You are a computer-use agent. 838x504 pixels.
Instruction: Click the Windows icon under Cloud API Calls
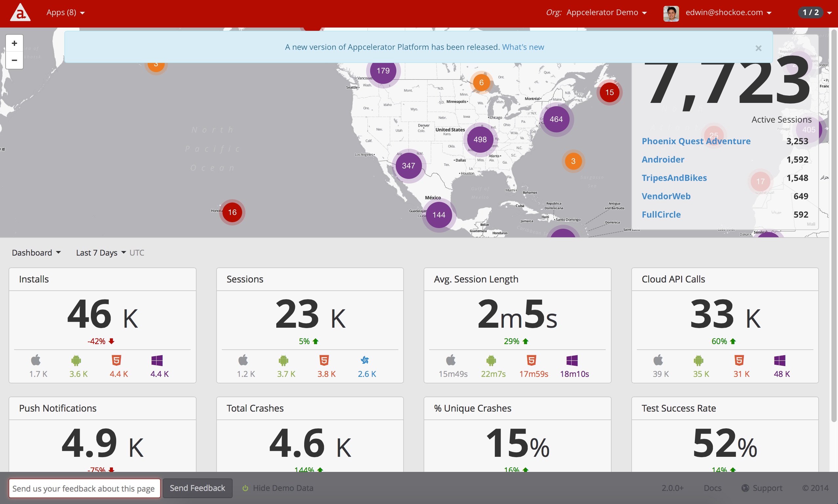pos(780,360)
